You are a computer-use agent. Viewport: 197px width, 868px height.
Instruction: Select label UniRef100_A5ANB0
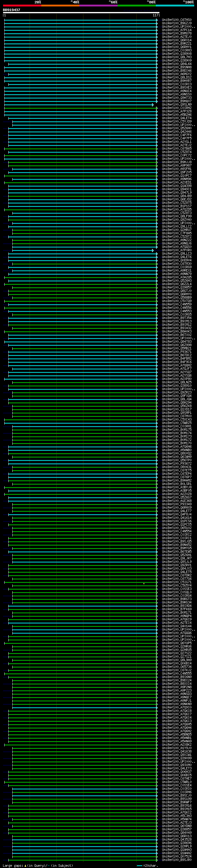[x=177, y=450]
